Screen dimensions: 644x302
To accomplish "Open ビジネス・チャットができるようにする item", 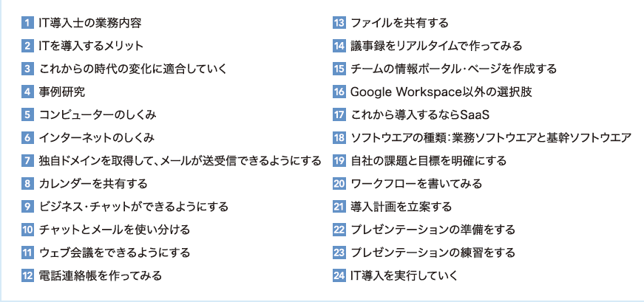I will pos(134,207).
